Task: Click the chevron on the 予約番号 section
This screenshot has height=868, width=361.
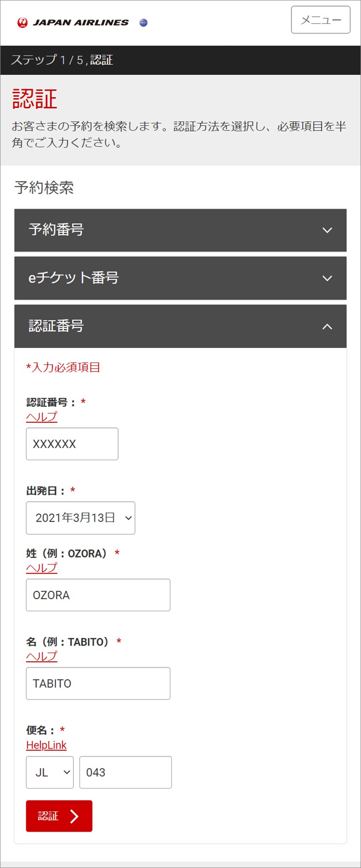Action: point(327,230)
